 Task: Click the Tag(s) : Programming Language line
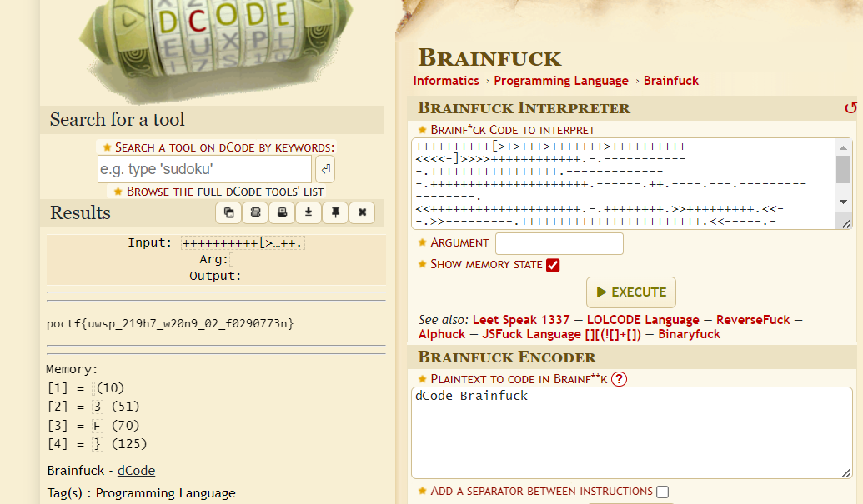142,493
